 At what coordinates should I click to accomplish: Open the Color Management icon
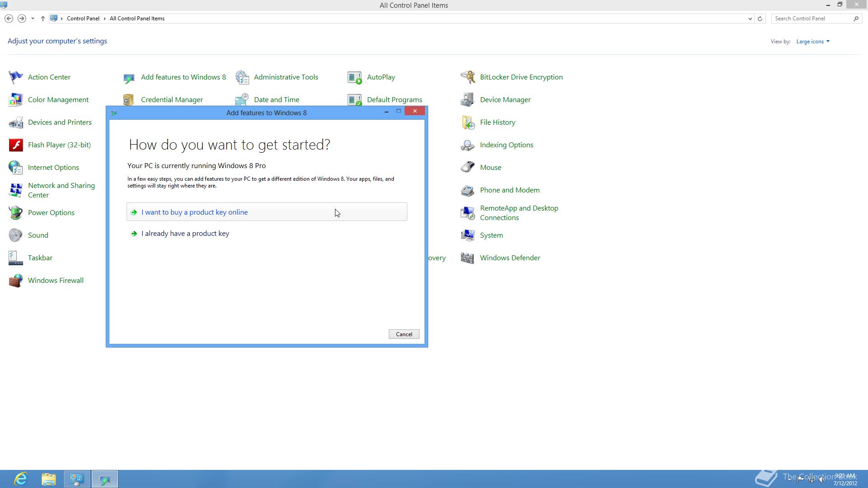(x=16, y=100)
